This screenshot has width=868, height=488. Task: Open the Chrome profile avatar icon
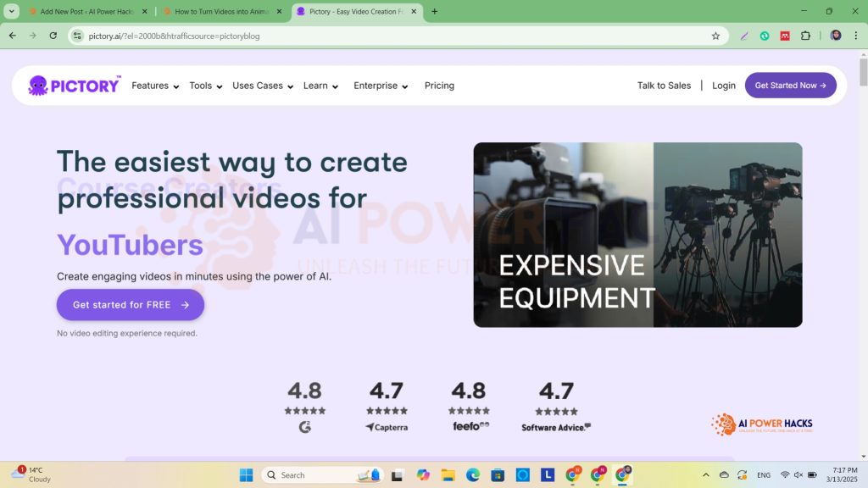[x=836, y=36]
